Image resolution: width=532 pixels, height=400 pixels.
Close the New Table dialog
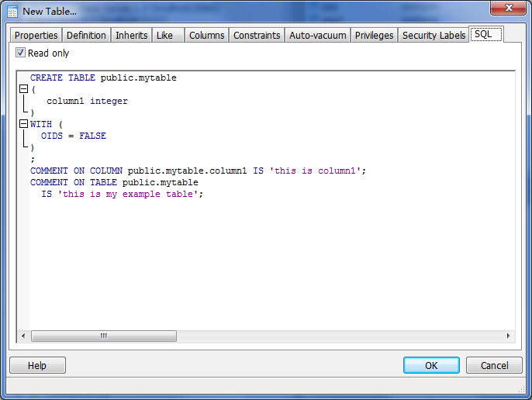pos(507,9)
